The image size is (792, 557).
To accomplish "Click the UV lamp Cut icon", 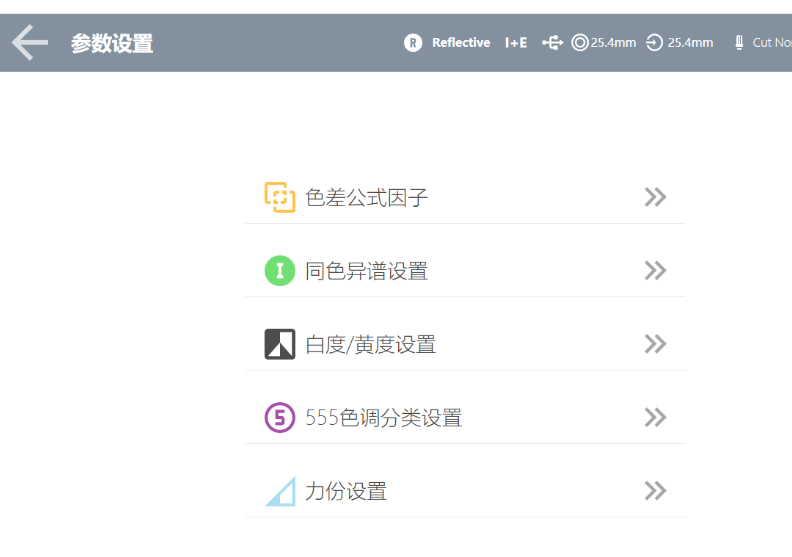I will [739, 42].
